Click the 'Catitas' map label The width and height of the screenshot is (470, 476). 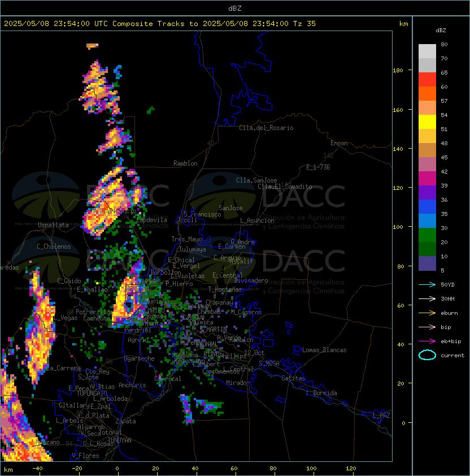click(293, 378)
